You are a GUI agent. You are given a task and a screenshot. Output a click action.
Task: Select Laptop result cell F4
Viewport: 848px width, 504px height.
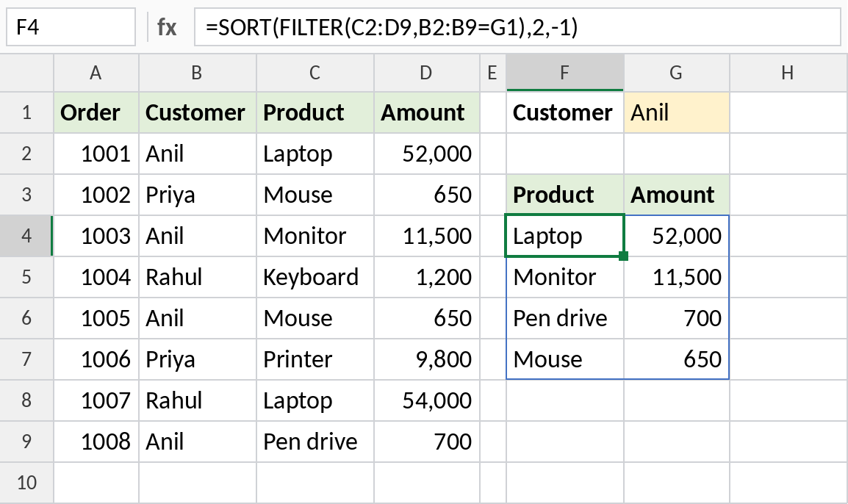564,236
